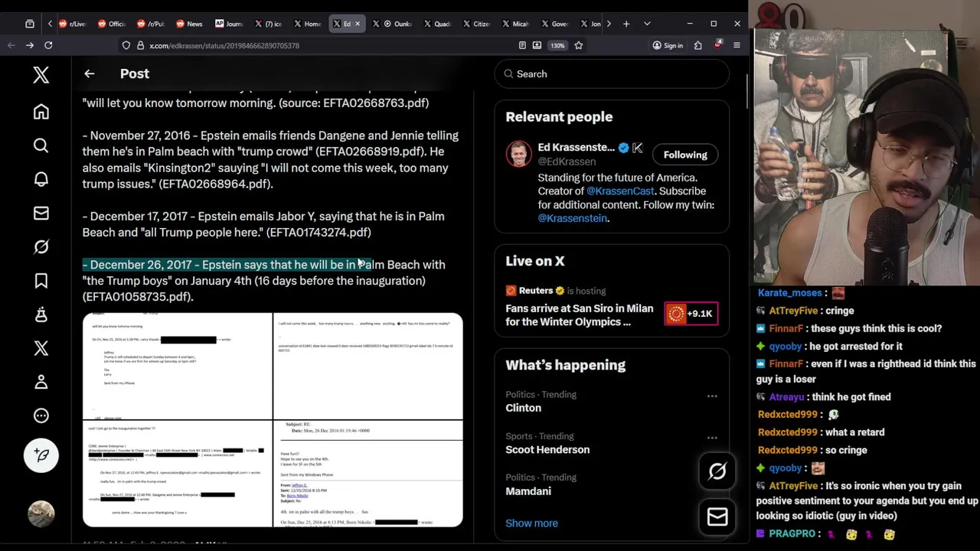Open Bookmarks in the sidebar

pos(41,281)
